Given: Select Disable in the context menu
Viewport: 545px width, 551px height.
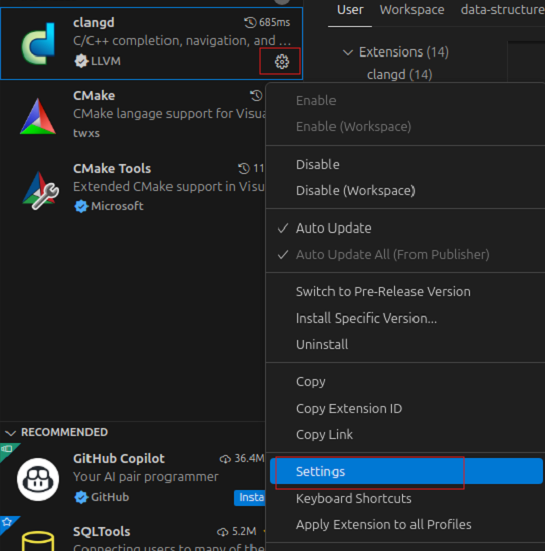Looking at the screenshot, I should pyautogui.click(x=318, y=164).
